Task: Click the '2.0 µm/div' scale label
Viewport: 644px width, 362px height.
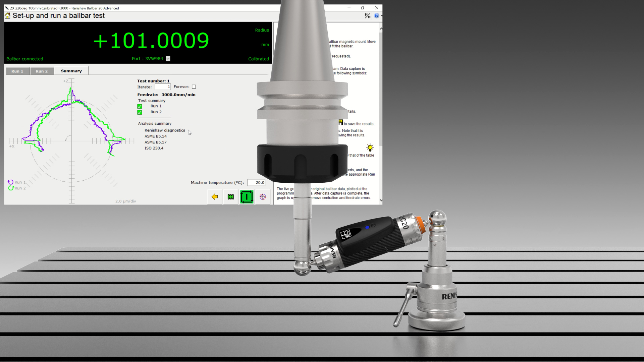Action: 126,201
